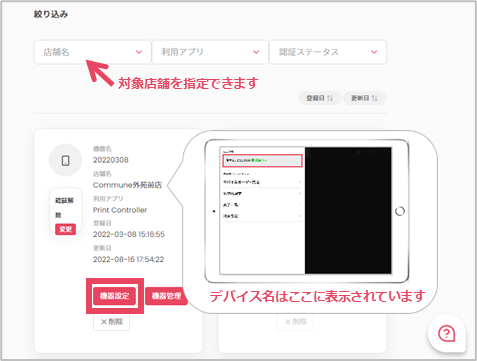Viewport: 477px width, 361px height.
Task: Open the 利用アプリ filter dropdown
Action: pyautogui.click(x=210, y=52)
